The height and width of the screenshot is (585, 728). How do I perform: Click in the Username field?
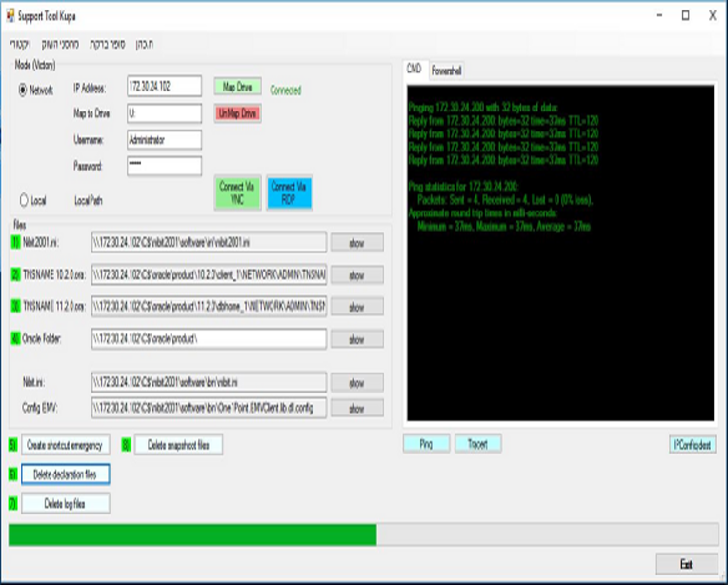164,140
